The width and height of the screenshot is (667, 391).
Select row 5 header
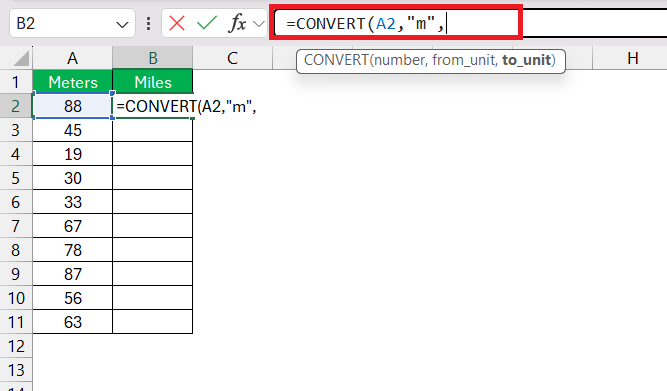point(16,178)
